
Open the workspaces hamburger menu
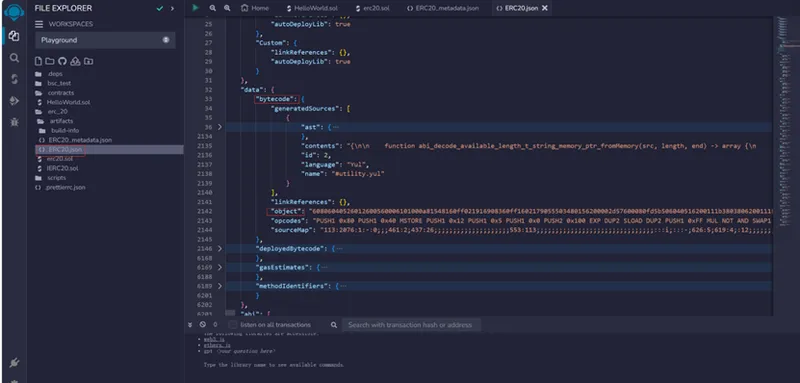coord(39,24)
